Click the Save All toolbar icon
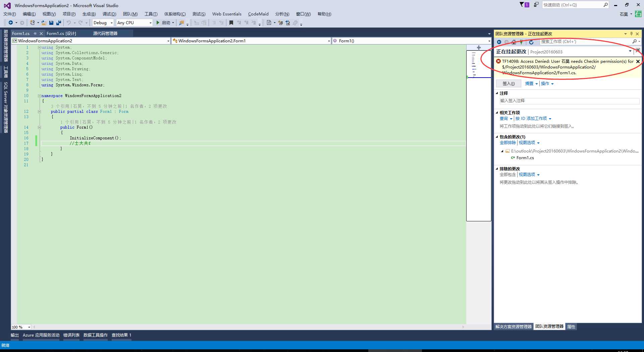The width and height of the screenshot is (644, 352). coord(59,23)
